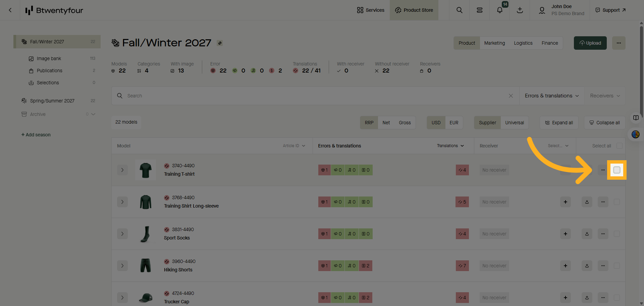Click Collapse all

[x=604, y=123]
